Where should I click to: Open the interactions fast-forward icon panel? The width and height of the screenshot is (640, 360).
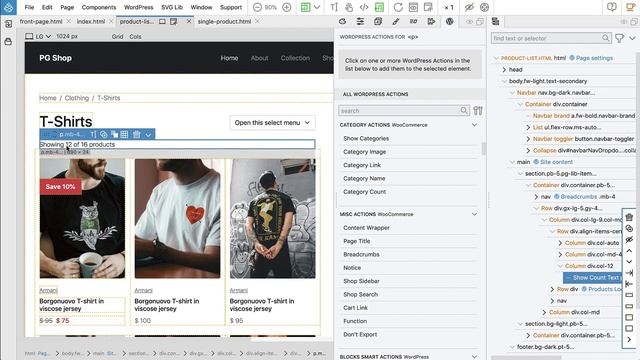coord(431,22)
